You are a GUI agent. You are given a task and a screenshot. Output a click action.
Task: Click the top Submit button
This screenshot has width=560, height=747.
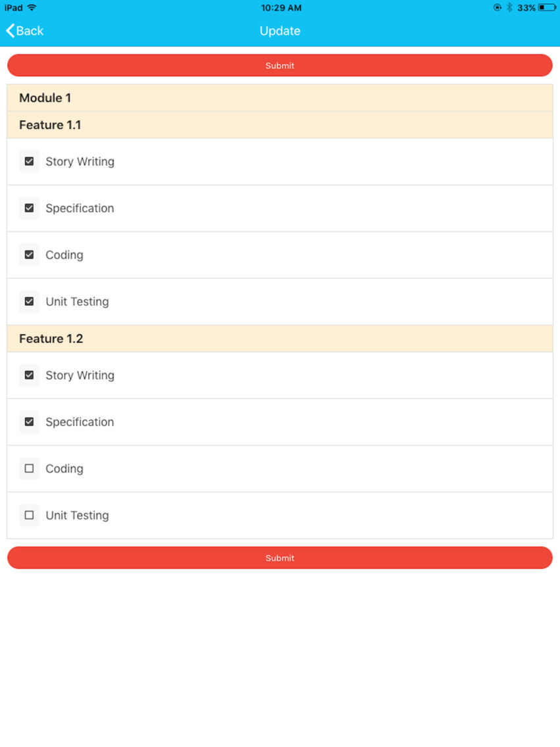tap(280, 65)
